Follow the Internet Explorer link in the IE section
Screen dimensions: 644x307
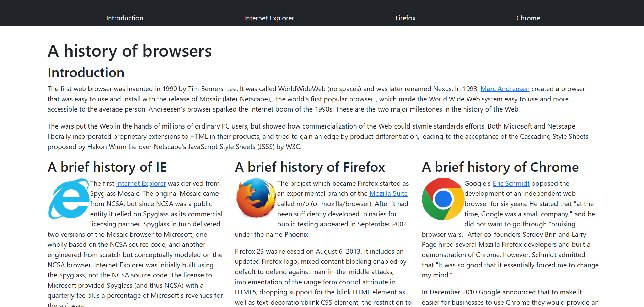coord(141,183)
